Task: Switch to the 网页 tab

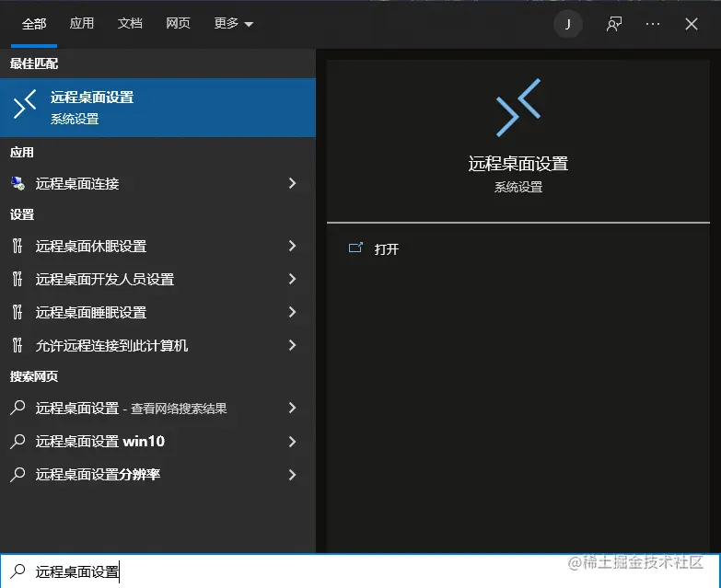Action: 178,23
